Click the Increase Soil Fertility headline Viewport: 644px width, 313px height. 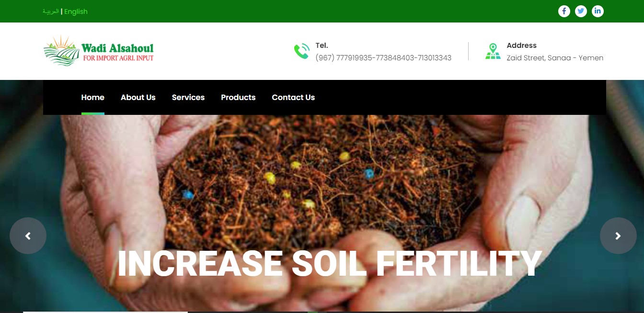[x=329, y=264]
